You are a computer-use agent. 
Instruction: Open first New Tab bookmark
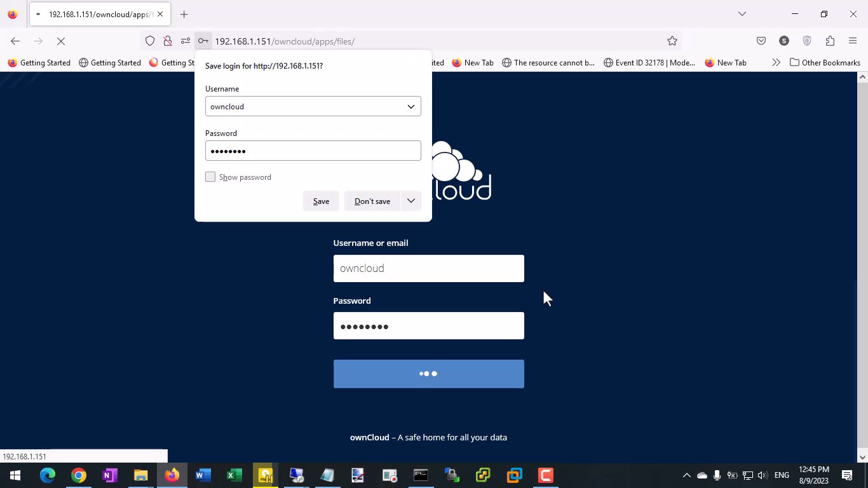click(x=473, y=63)
